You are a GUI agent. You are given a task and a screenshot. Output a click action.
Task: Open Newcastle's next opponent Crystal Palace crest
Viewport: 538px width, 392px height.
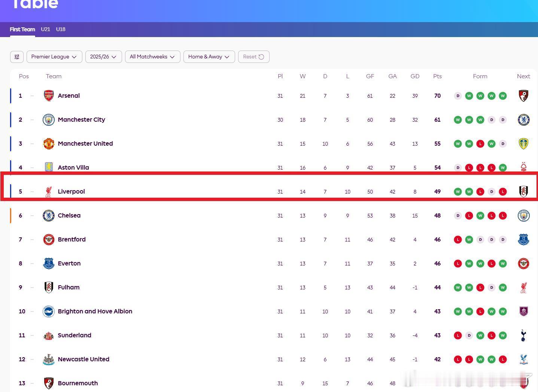tap(523, 359)
